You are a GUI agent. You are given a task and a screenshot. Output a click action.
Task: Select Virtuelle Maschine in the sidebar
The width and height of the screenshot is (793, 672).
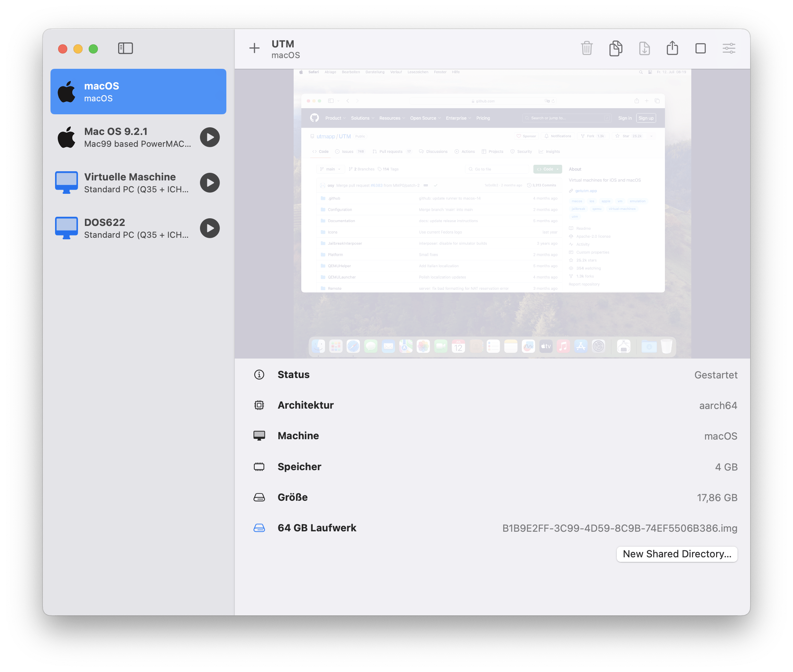pyautogui.click(x=126, y=183)
